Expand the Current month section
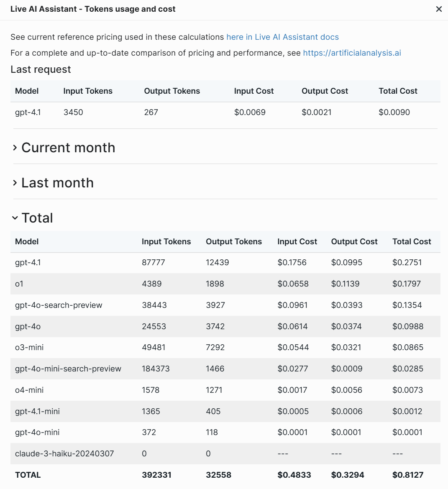448x489 pixels. (x=68, y=148)
